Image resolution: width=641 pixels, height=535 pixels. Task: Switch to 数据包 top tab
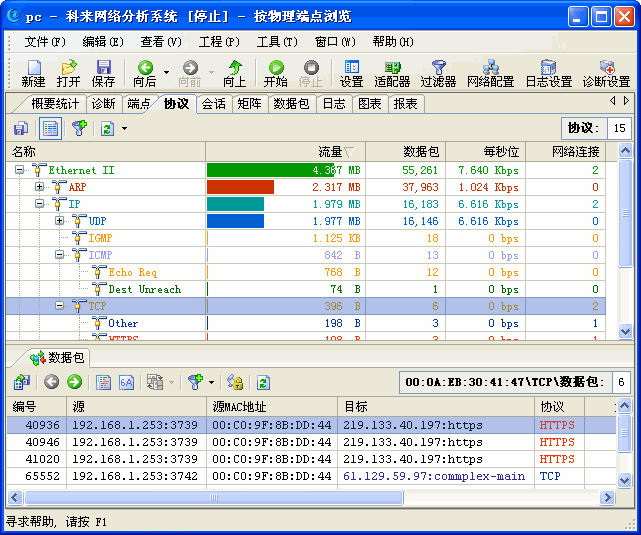[x=291, y=104]
